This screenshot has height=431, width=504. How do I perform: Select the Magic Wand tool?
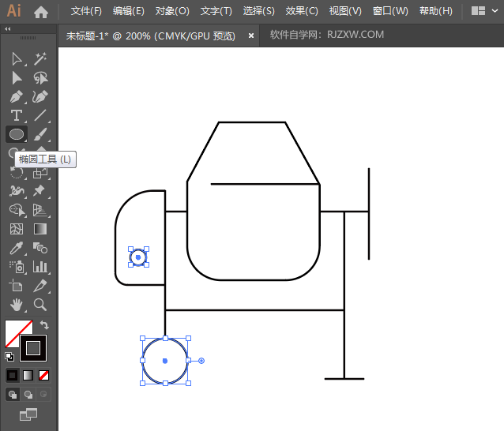click(40, 58)
